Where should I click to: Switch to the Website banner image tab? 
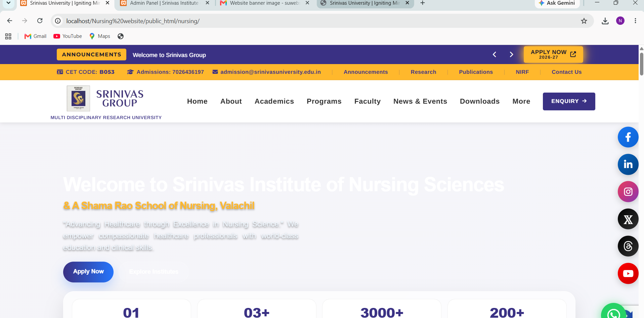[265, 3]
